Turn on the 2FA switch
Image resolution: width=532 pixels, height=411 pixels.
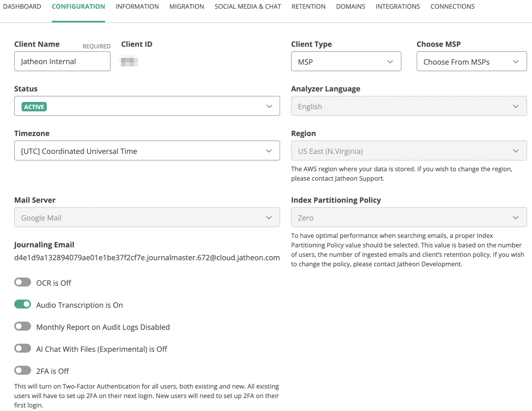tap(22, 371)
